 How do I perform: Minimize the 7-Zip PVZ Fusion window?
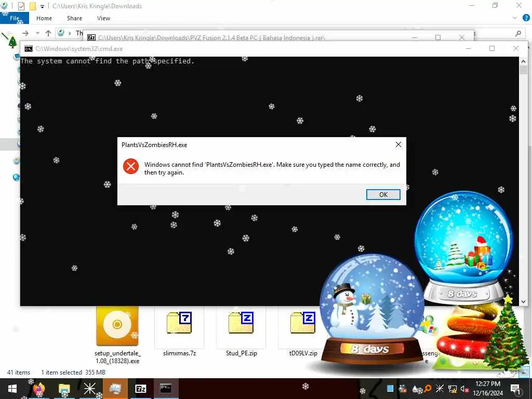tap(414, 37)
